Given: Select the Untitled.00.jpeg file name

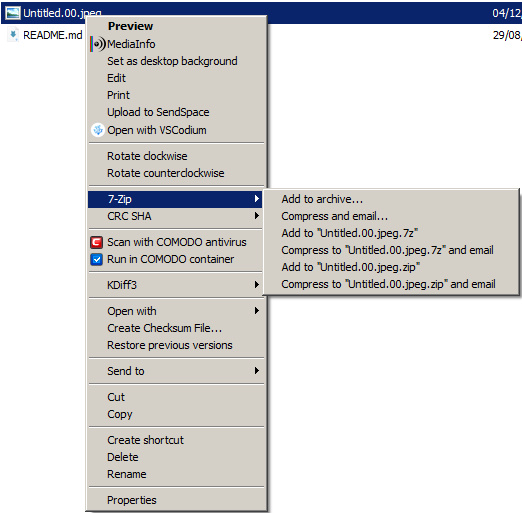Looking at the screenshot, I should [62, 13].
